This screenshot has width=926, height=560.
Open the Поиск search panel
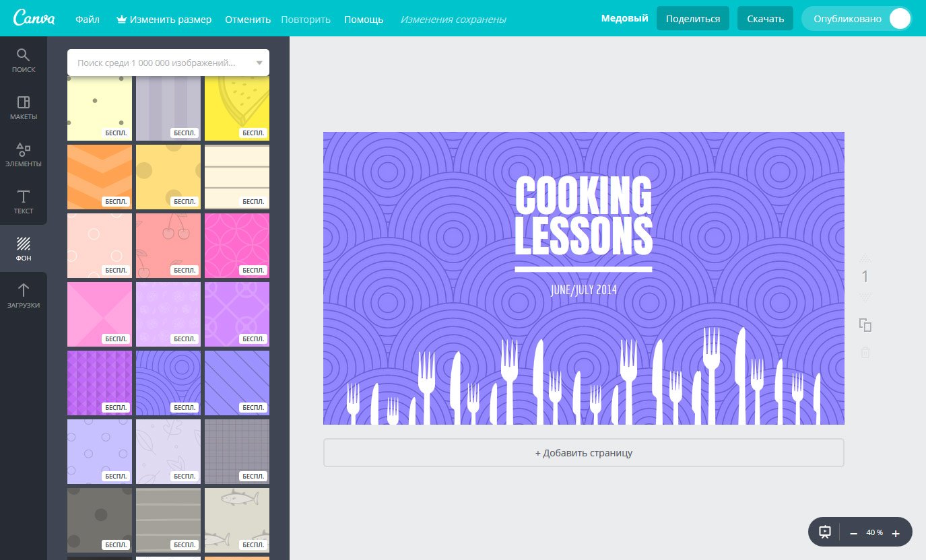coord(24,60)
